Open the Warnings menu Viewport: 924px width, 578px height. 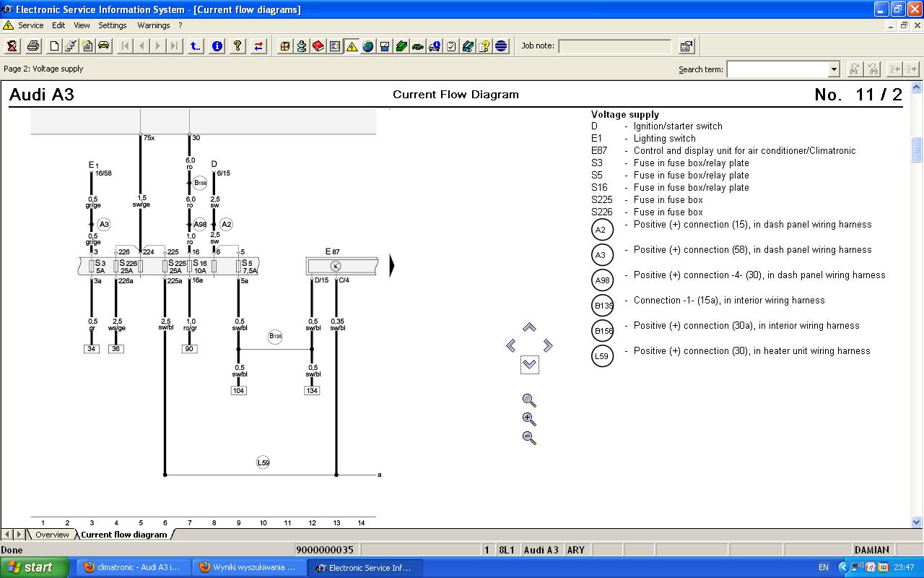pos(154,25)
